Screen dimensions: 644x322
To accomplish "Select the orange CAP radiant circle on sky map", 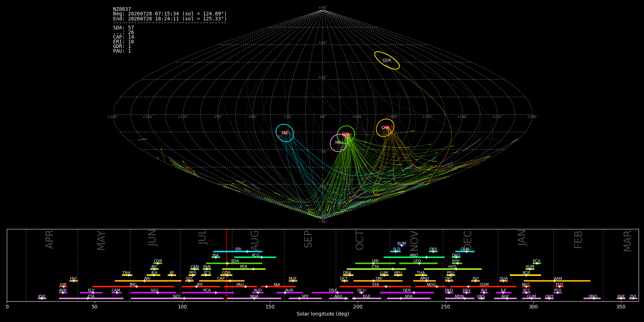I will (x=385, y=128).
